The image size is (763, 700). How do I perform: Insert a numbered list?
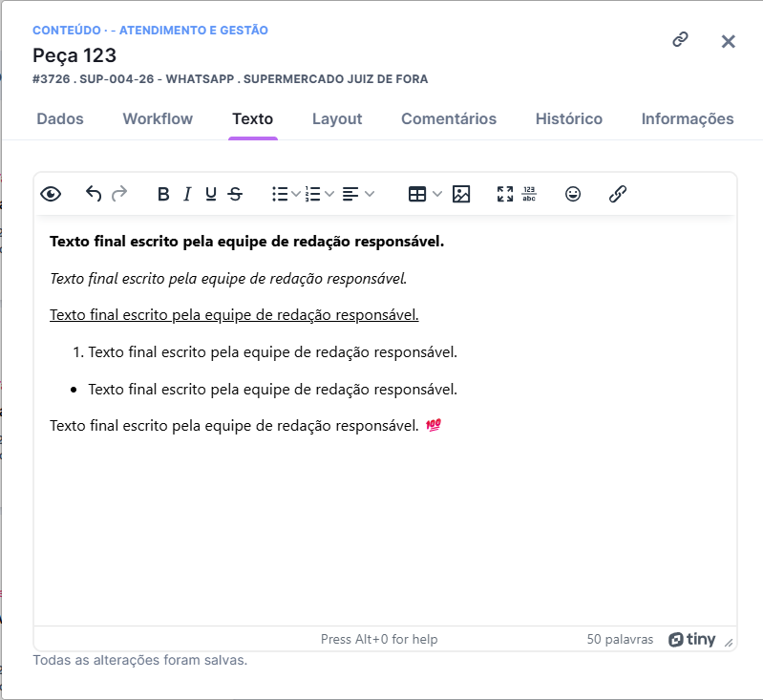pos(313,194)
